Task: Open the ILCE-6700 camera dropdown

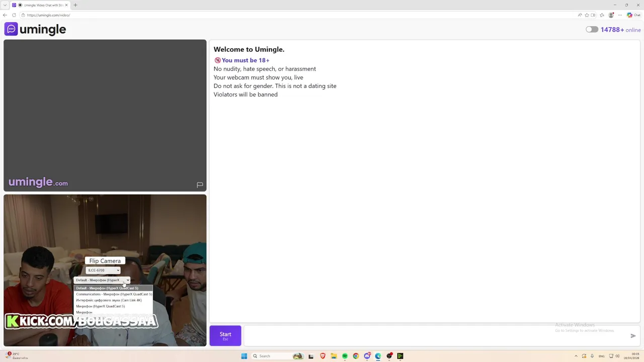Action: [x=103, y=270]
